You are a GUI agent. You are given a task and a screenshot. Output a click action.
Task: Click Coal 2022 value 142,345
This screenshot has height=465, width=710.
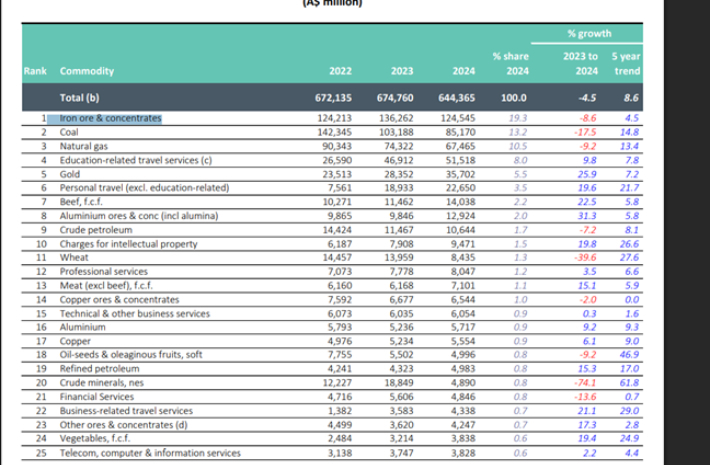pyautogui.click(x=334, y=132)
